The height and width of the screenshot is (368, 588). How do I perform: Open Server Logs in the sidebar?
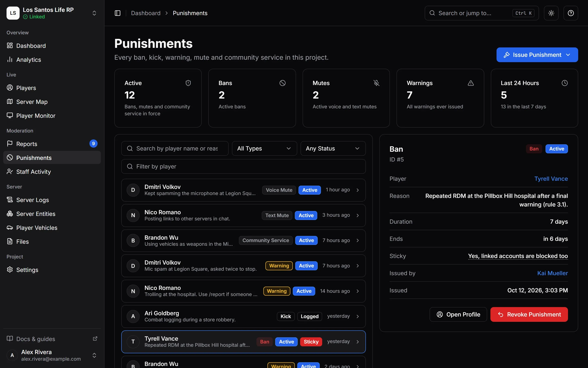tap(52, 200)
